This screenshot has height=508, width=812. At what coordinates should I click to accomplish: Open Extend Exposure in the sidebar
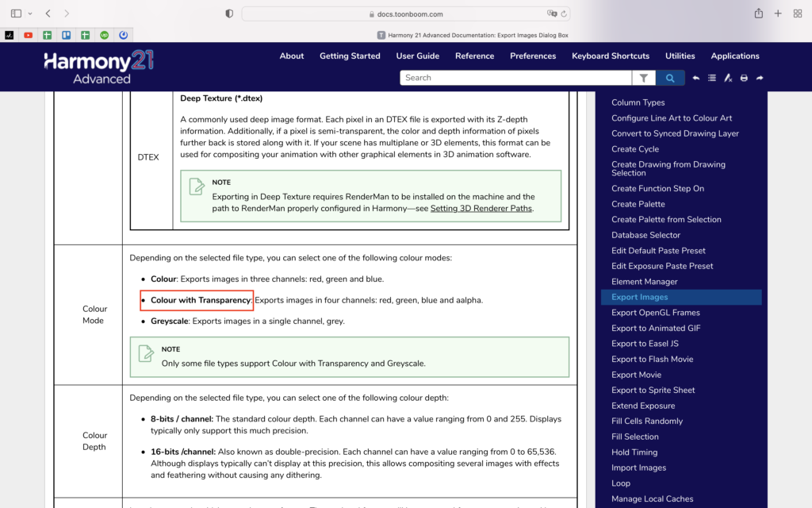pos(642,406)
